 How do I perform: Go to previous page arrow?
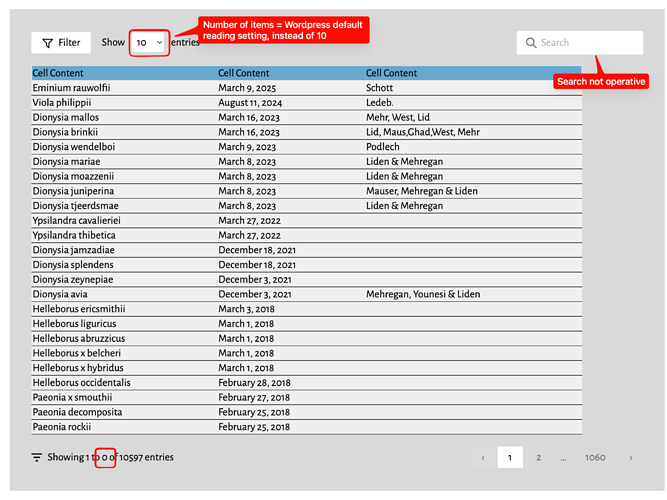483,457
